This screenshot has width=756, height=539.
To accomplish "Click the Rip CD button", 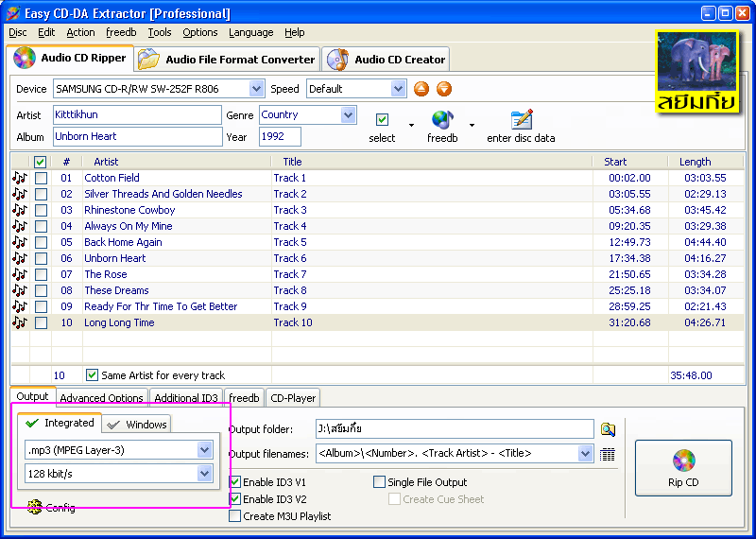I will 683,468.
